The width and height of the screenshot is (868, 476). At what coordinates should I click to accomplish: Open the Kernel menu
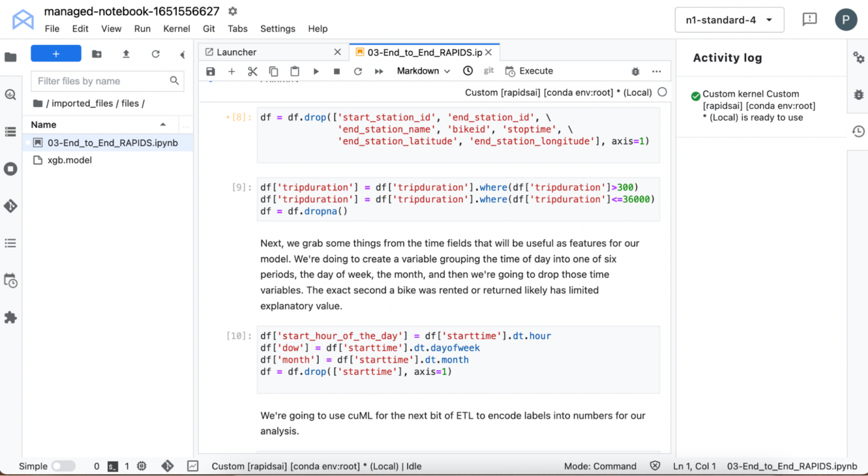click(176, 29)
